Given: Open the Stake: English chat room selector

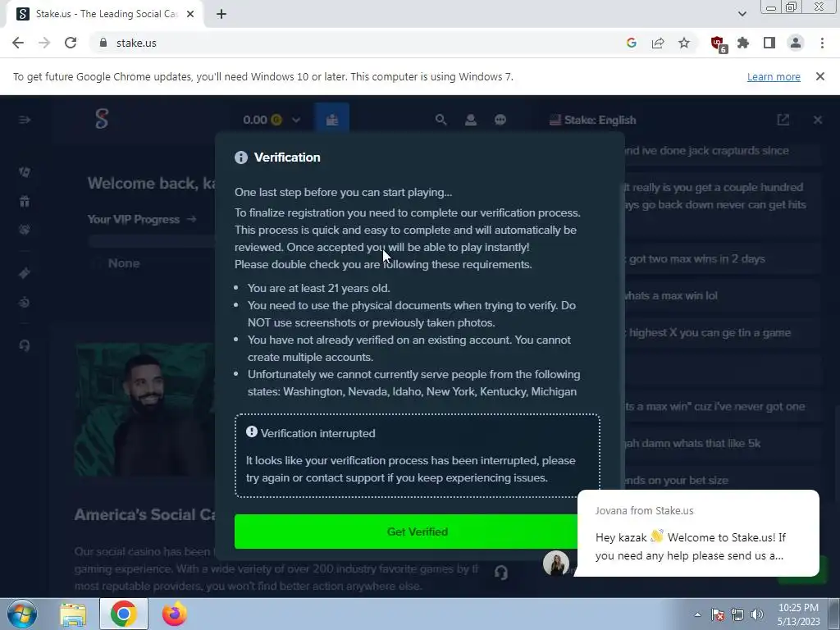Looking at the screenshot, I should point(593,120).
